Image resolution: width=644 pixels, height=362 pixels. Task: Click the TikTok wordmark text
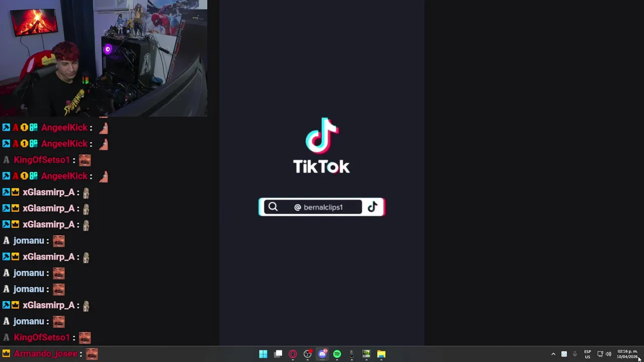[x=321, y=166]
